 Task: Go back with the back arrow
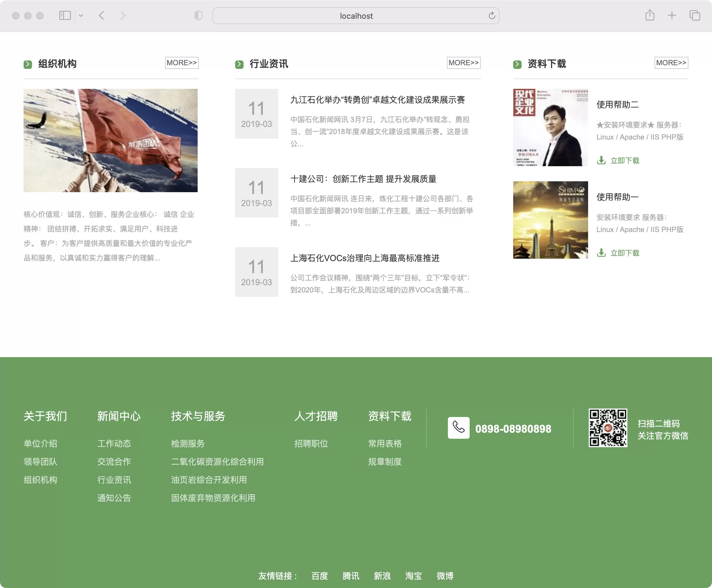[x=101, y=16]
